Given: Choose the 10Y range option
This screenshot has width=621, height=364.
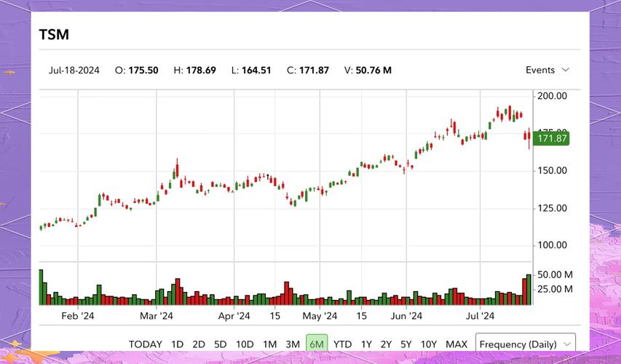Looking at the screenshot, I should (x=429, y=344).
